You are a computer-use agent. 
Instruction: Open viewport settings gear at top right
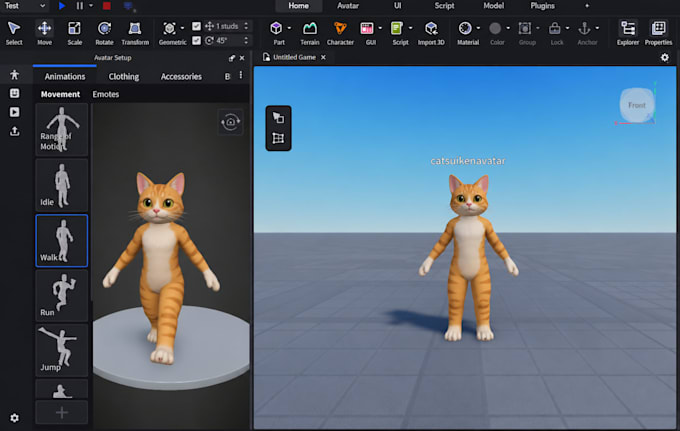point(665,57)
